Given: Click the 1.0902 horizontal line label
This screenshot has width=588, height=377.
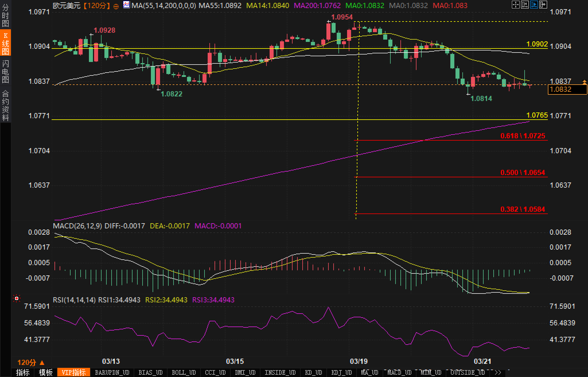Looking at the screenshot, I should (x=537, y=44).
